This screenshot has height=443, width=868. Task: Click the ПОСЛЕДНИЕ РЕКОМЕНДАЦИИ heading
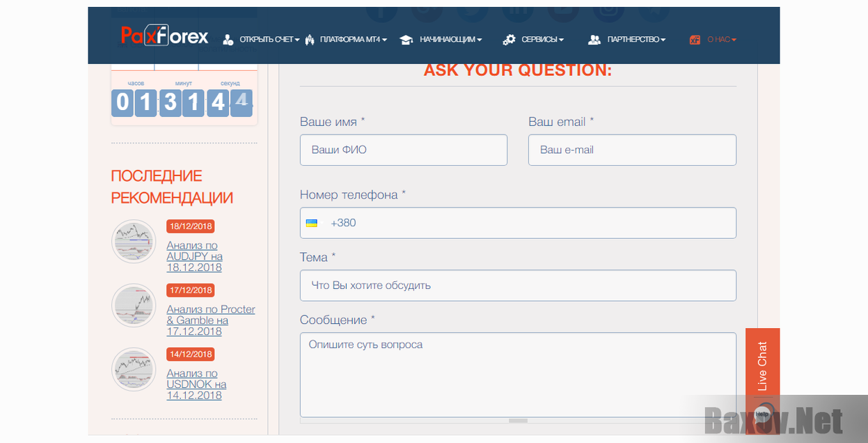(x=172, y=187)
